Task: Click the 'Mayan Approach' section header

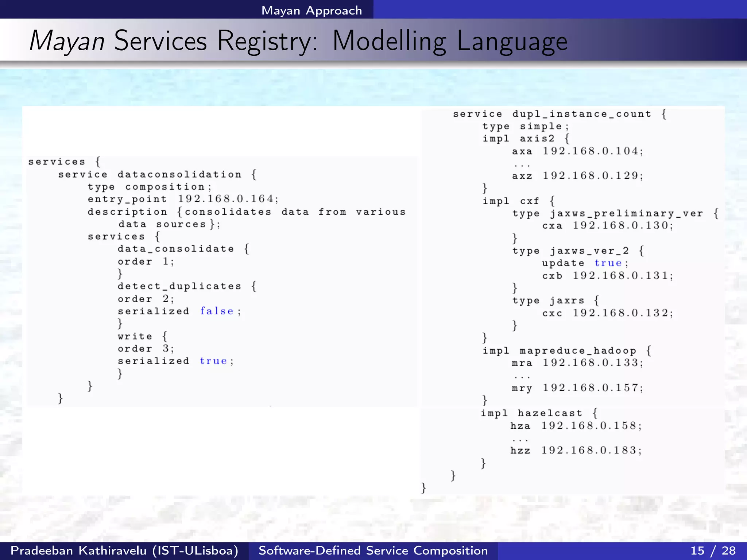Action: (311, 11)
